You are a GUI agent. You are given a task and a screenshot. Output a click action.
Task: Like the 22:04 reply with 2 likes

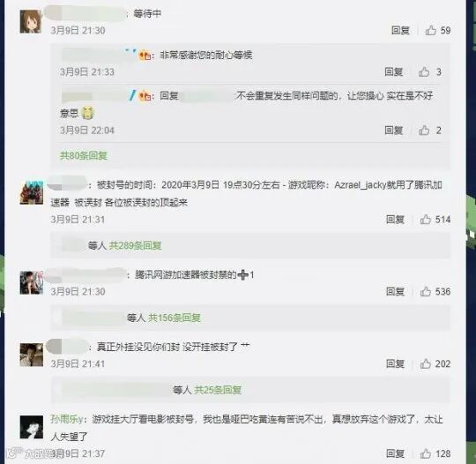[424, 130]
